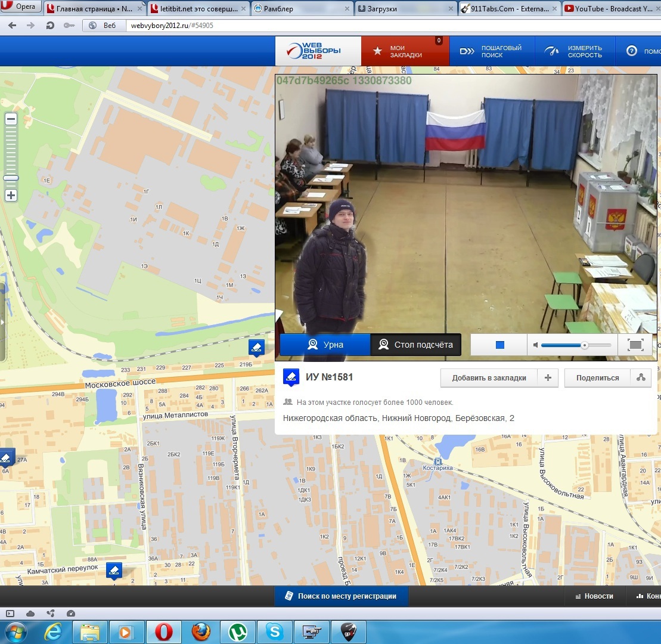Open the Новости news section
The height and width of the screenshot is (644, 661).
click(x=594, y=596)
